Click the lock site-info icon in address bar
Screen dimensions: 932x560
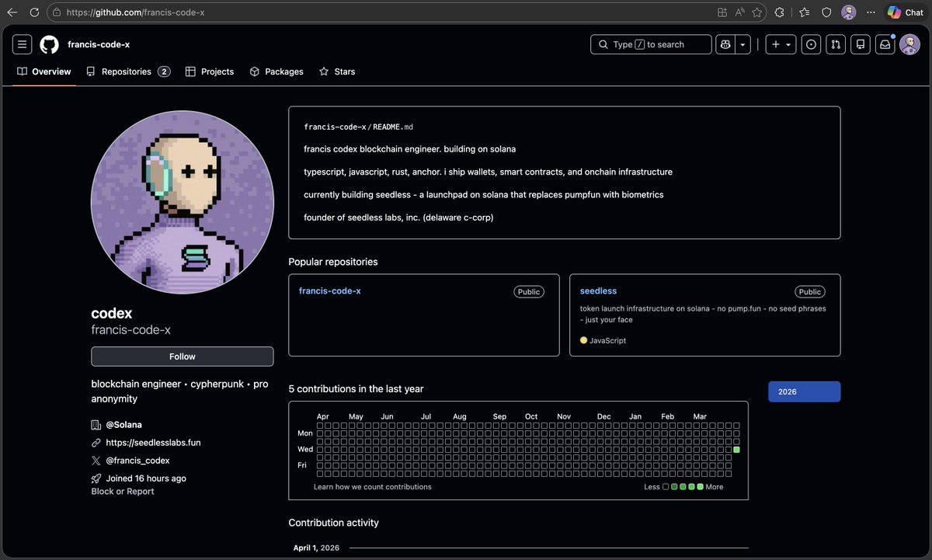click(x=56, y=12)
